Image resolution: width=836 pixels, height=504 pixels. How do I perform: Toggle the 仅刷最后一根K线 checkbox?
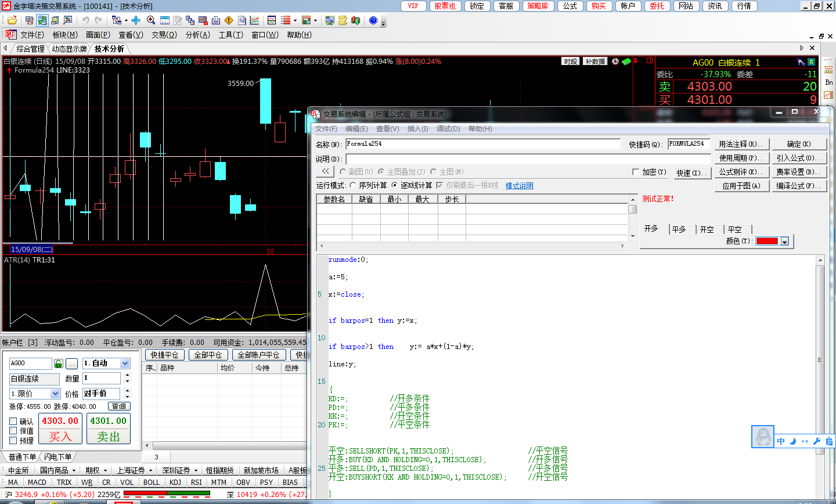click(x=439, y=185)
